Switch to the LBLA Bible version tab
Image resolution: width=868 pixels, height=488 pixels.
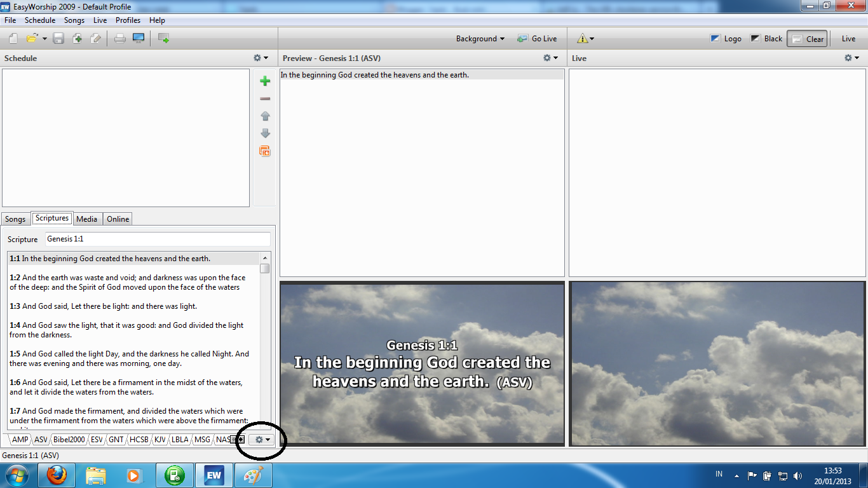pos(180,439)
